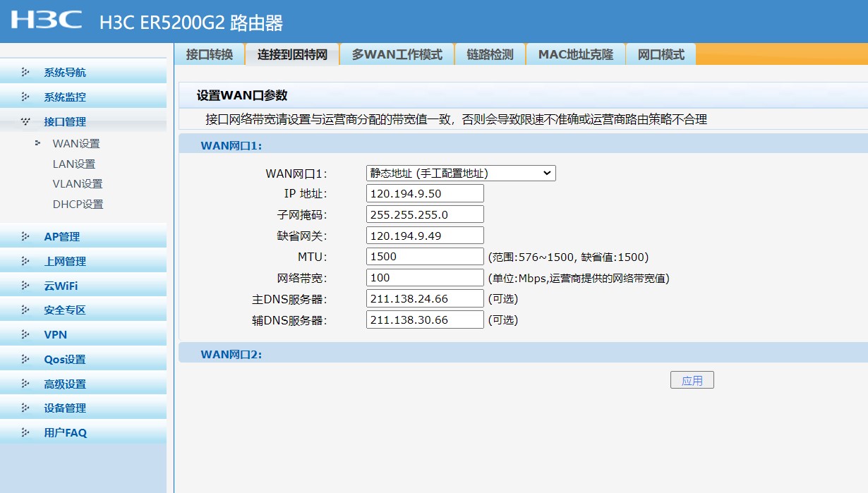Click the 子网掩码 input field
Screen dimensions: 868x493
pyautogui.click(x=425, y=214)
